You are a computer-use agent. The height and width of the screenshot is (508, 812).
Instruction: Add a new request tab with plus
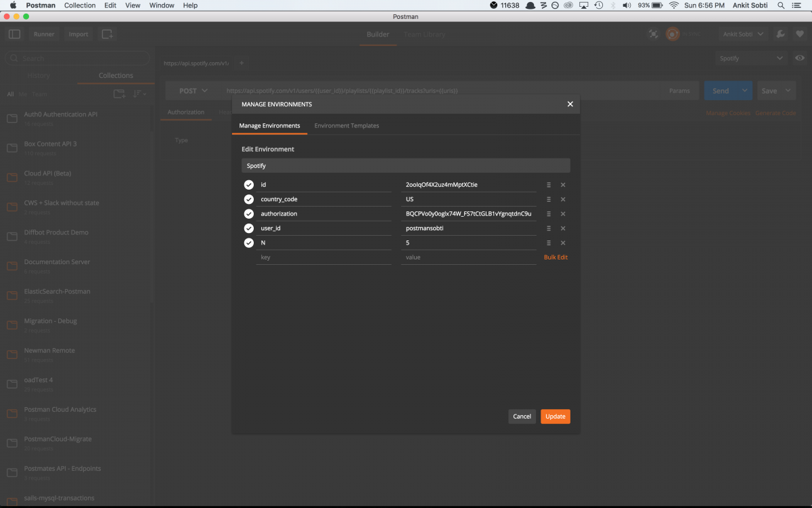(242, 63)
